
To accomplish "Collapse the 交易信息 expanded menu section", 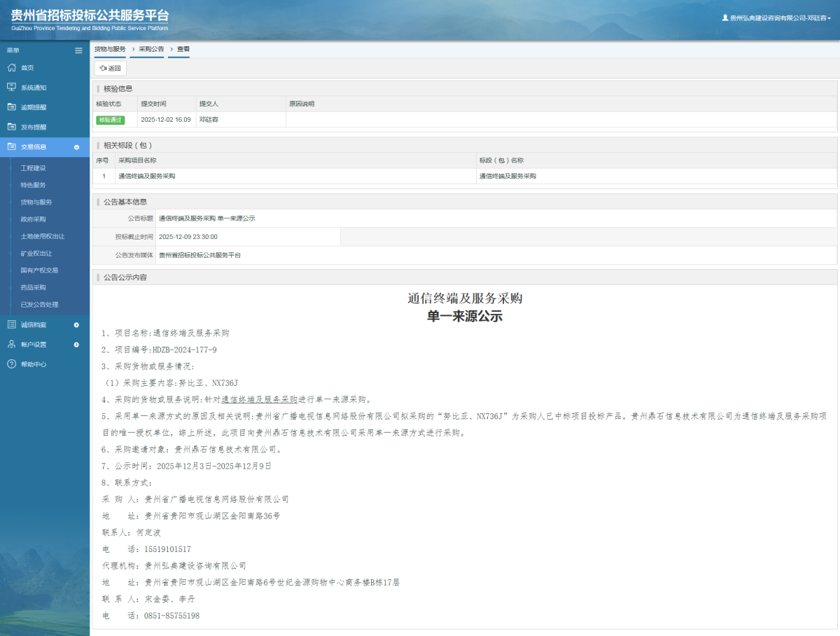I will point(77,147).
